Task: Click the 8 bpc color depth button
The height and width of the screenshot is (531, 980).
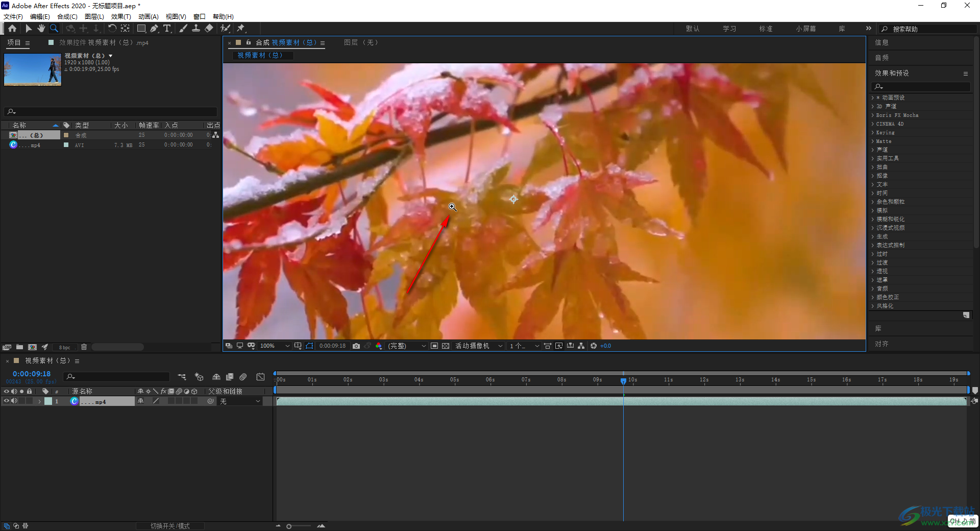Action: pos(65,347)
